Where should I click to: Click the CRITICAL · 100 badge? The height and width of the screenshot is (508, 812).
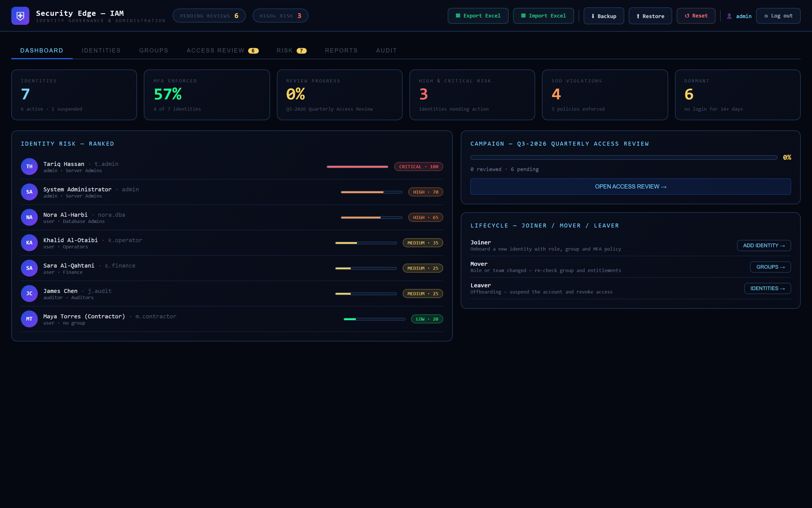(418, 167)
